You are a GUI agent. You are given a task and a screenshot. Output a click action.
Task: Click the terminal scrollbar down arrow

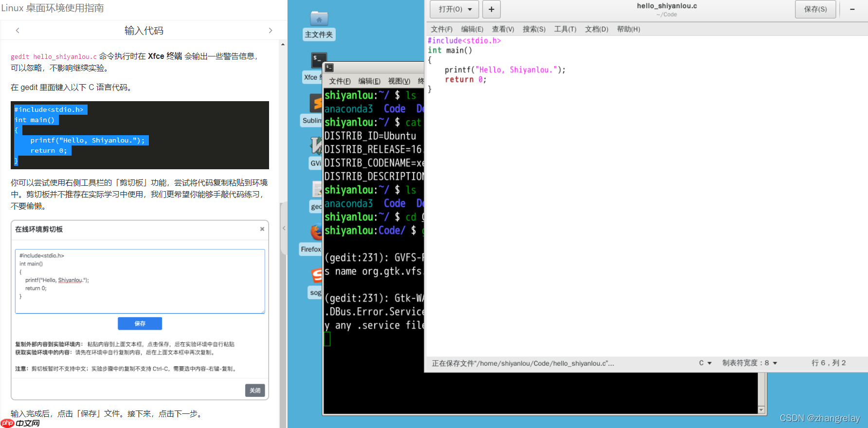click(761, 410)
